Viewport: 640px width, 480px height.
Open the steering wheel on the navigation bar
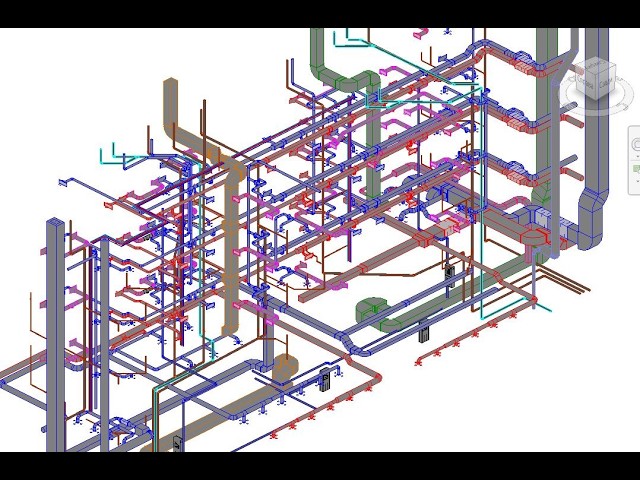pos(636,144)
